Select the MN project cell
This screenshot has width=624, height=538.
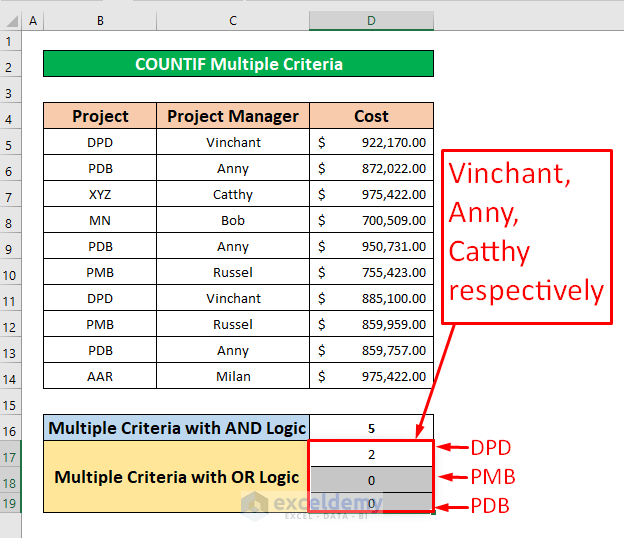click(x=100, y=220)
